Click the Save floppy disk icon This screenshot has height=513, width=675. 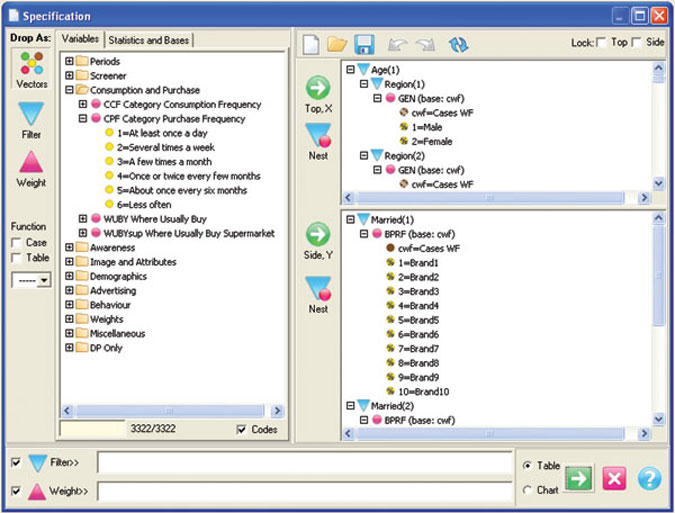coord(364,44)
